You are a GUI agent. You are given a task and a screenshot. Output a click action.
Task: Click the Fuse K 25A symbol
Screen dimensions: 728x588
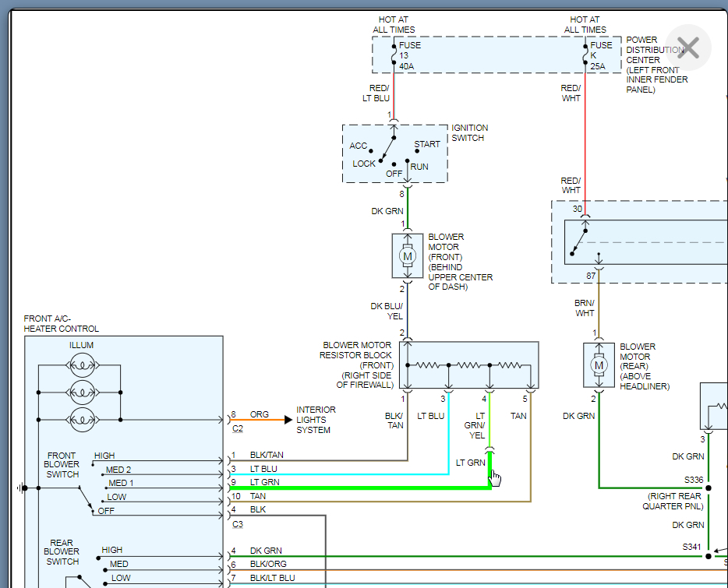[x=585, y=55]
